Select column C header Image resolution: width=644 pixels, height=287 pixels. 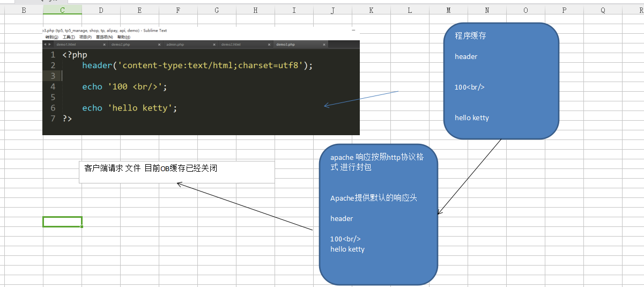62,10
